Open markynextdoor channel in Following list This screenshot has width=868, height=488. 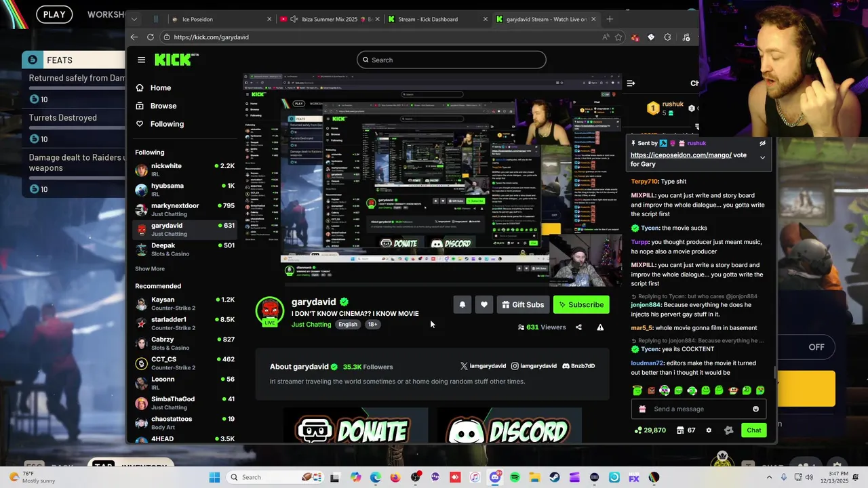pos(184,209)
